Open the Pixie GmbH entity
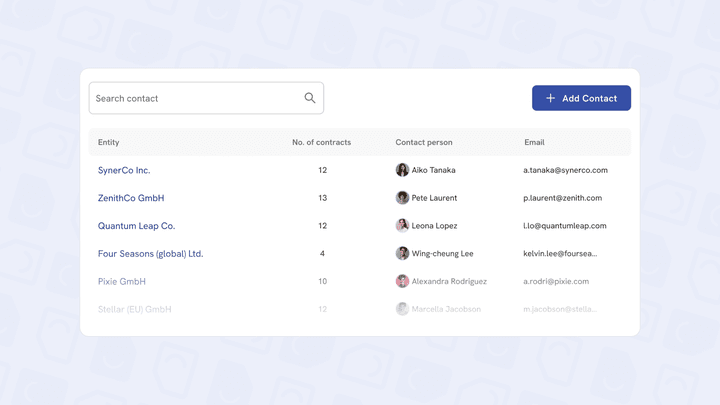This screenshot has width=720, height=405. click(x=122, y=282)
